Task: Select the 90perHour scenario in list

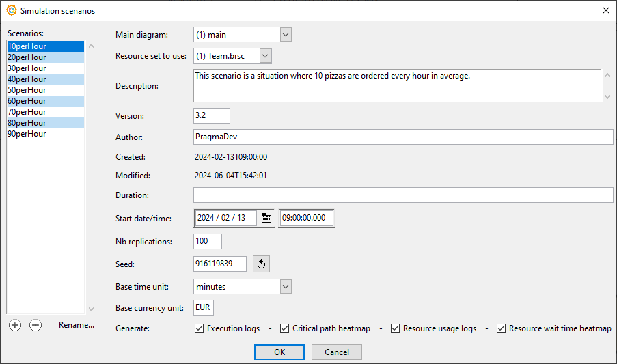Action: click(27, 134)
